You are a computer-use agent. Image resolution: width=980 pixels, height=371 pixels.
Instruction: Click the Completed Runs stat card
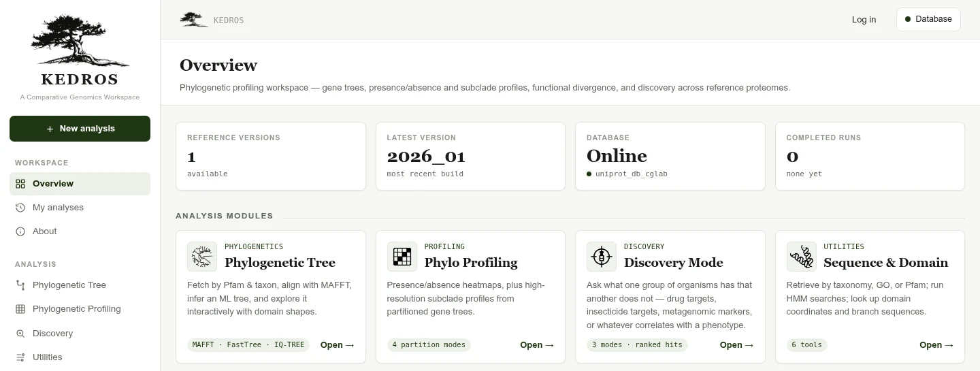pos(870,157)
